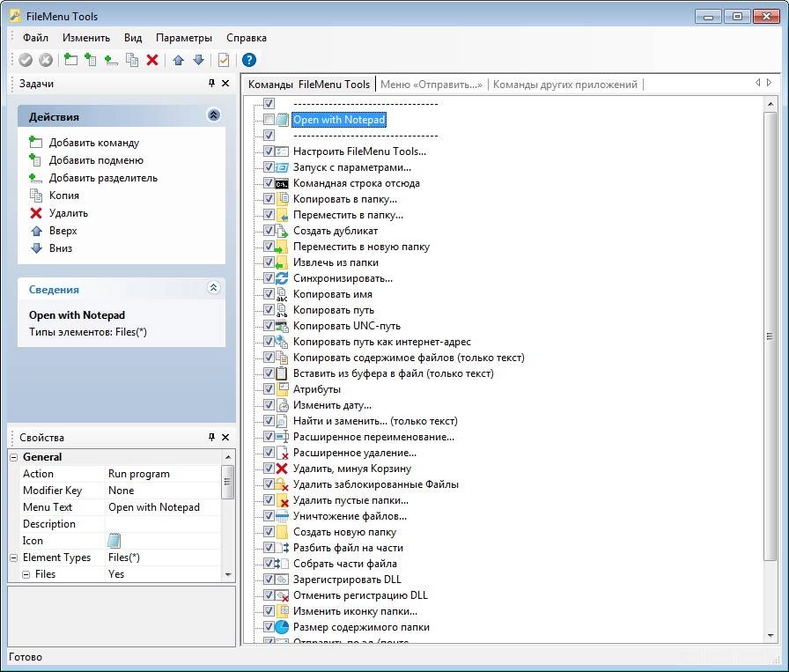Click the lock icon for Удалить заблокированные Файлы
This screenshot has height=672, width=789.
[x=283, y=484]
